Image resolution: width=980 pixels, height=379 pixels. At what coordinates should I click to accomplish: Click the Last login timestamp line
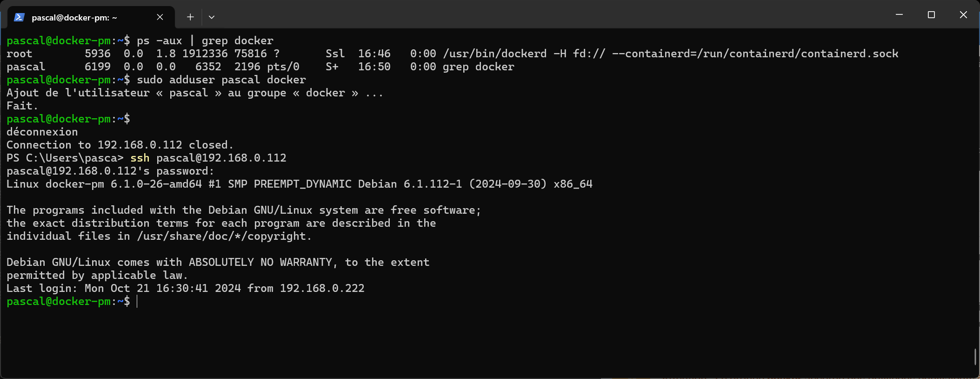pos(186,288)
